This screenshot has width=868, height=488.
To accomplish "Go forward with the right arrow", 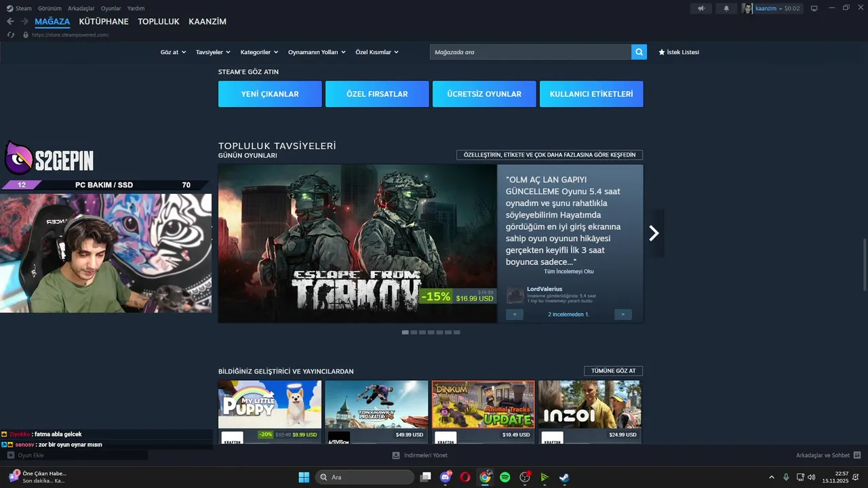I will [x=24, y=22].
